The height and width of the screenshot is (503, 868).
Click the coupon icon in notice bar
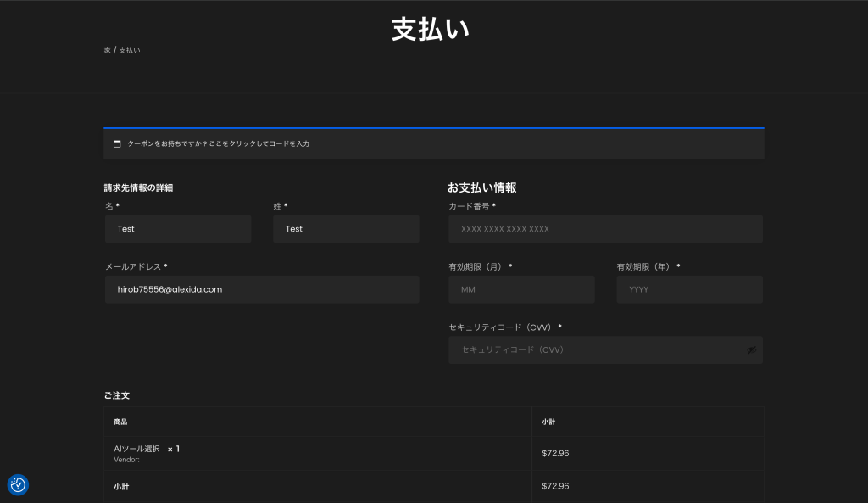click(x=117, y=143)
